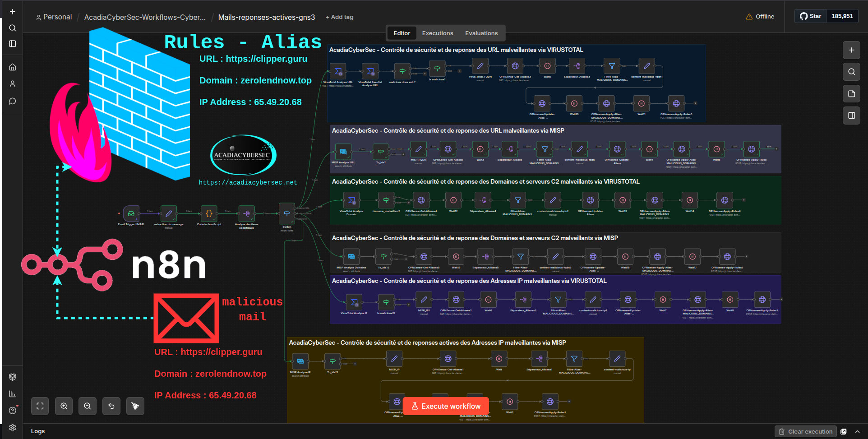Open Settings gear in the left sidebar
Image resolution: width=868 pixels, height=439 pixels.
[13, 428]
